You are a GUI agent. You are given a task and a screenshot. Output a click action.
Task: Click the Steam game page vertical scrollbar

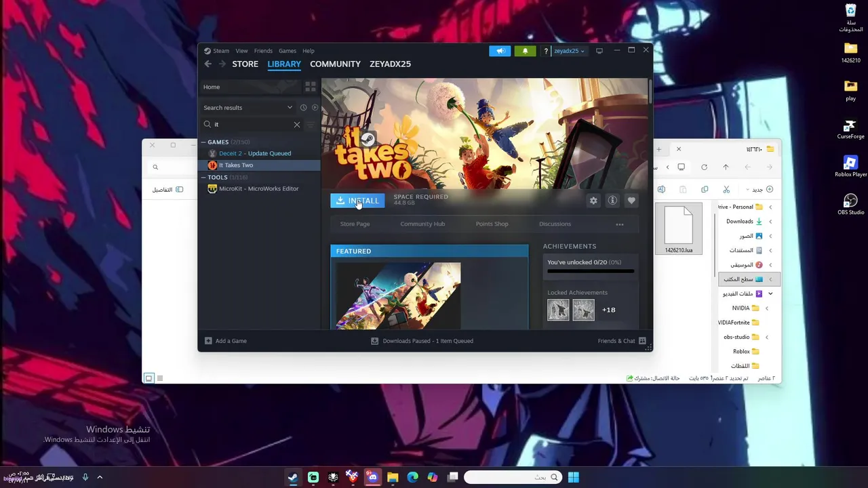tap(650, 92)
